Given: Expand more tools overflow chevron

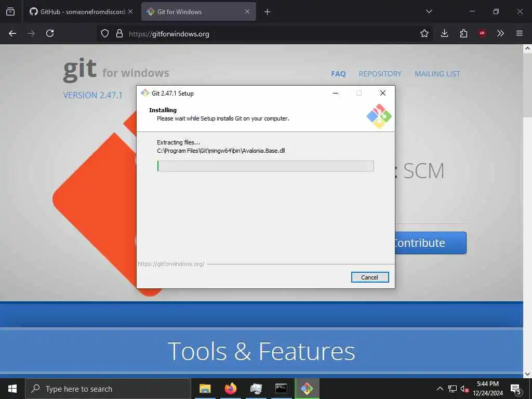Looking at the screenshot, I should [500, 33].
